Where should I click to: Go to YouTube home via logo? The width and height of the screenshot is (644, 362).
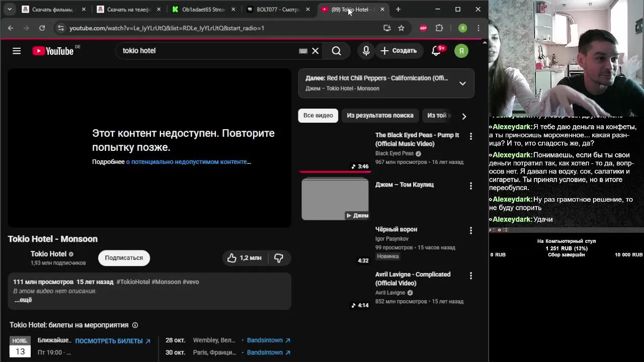[x=53, y=51]
